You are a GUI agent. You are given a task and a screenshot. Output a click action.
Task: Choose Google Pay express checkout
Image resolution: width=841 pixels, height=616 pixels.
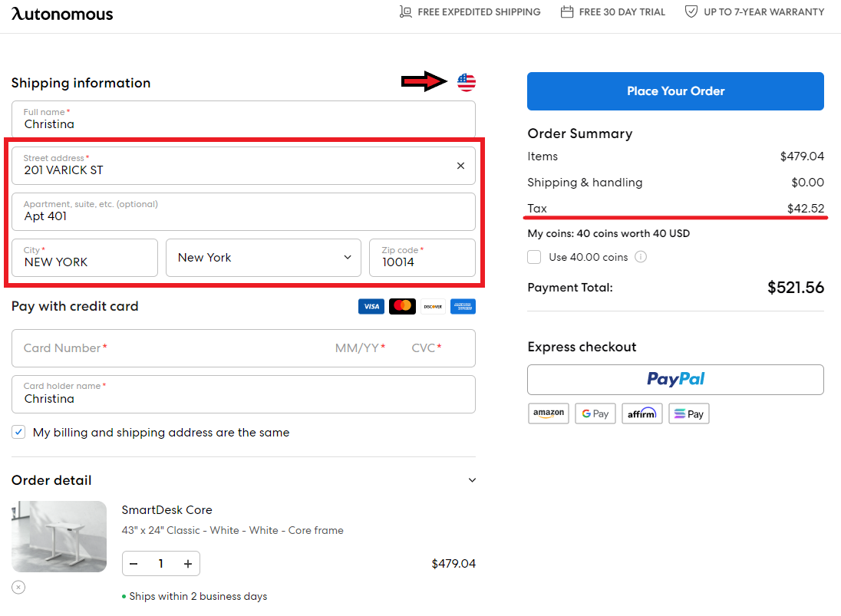pos(595,413)
